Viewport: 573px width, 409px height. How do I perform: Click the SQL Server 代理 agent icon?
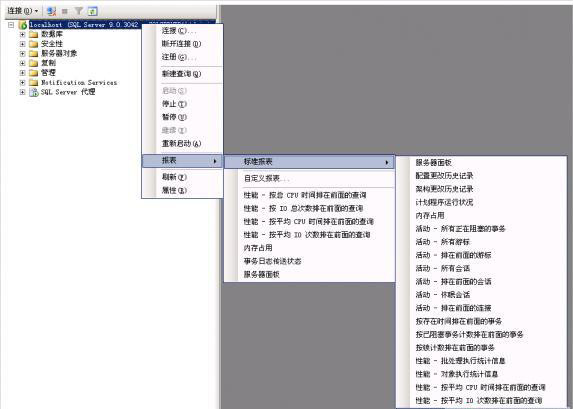point(34,92)
